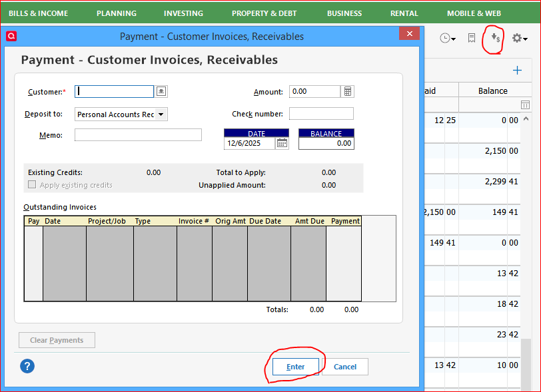Click the customer list picker icon

161,91
